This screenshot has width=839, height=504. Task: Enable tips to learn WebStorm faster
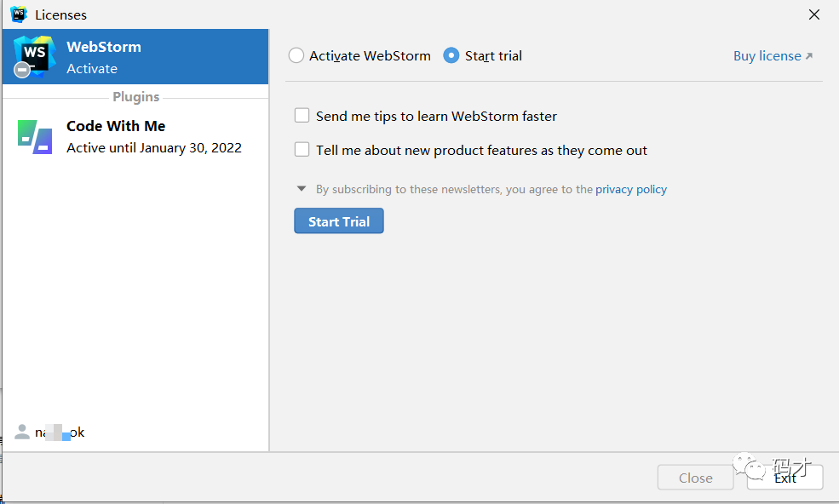302,116
